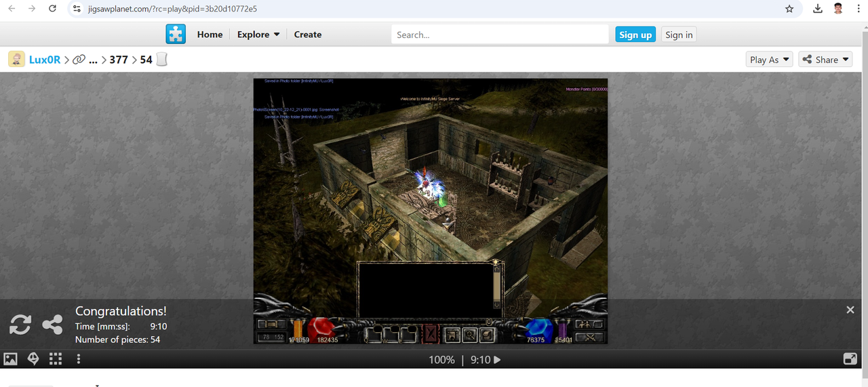Click the browser address bar URL

[x=172, y=9]
